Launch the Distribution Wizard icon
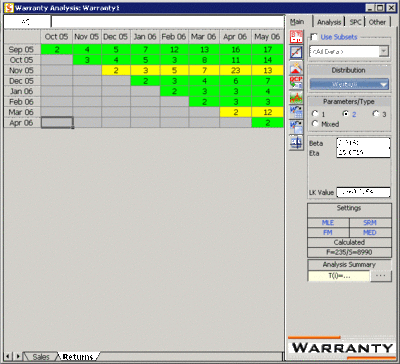 pos(296,68)
